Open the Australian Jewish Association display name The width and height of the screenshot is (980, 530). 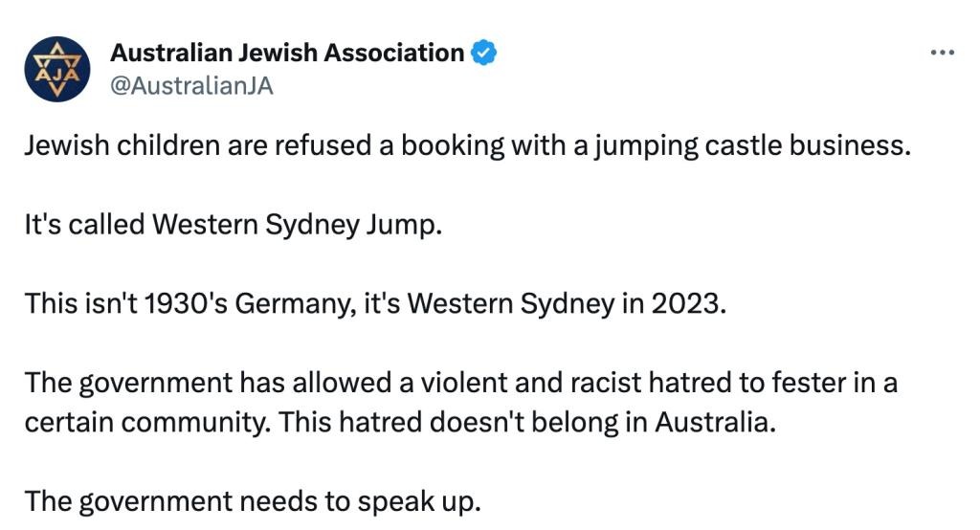point(287,53)
